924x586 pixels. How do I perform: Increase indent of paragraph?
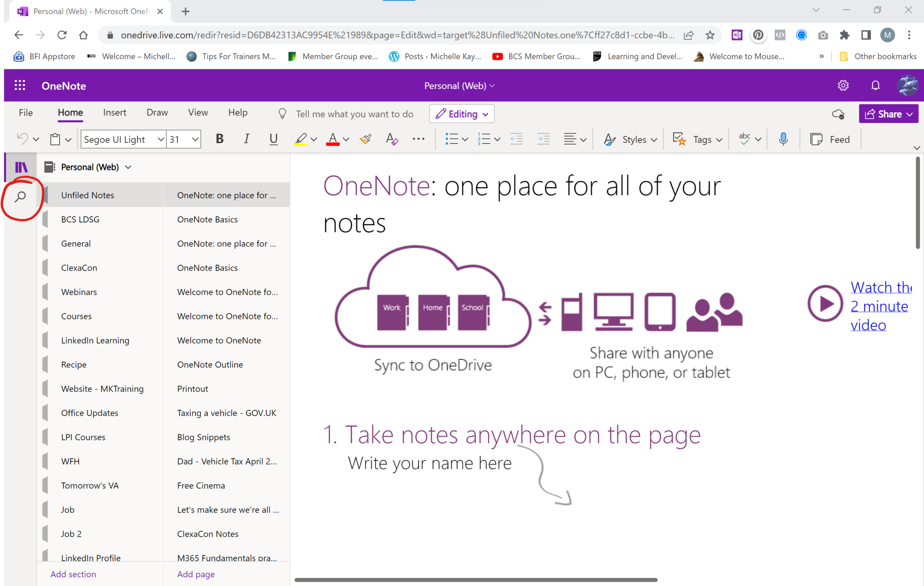click(x=543, y=139)
